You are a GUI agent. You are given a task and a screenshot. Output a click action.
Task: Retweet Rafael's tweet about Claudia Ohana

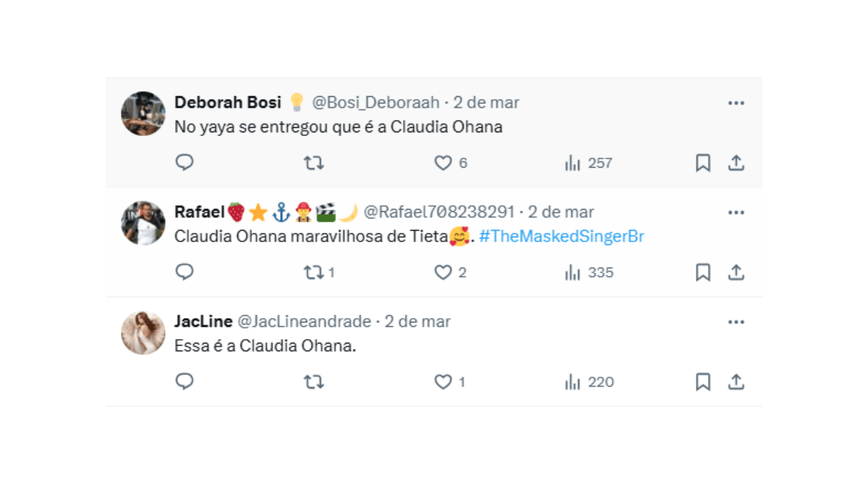tap(313, 273)
